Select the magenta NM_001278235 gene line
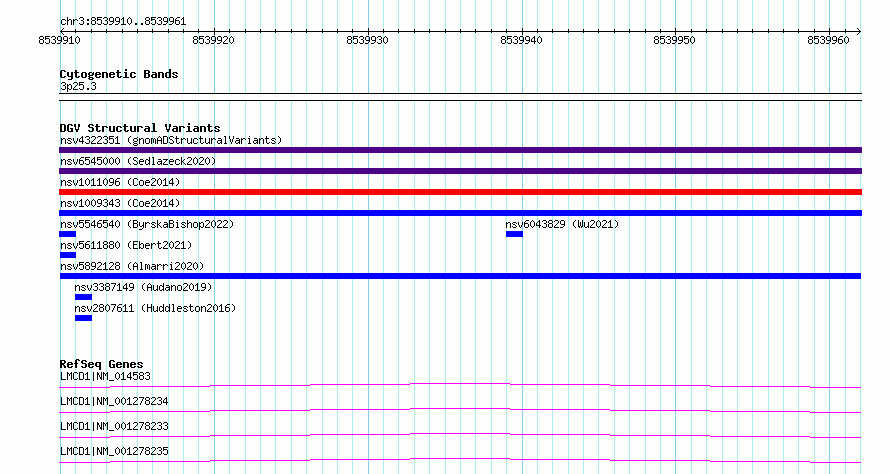 coord(460,460)
